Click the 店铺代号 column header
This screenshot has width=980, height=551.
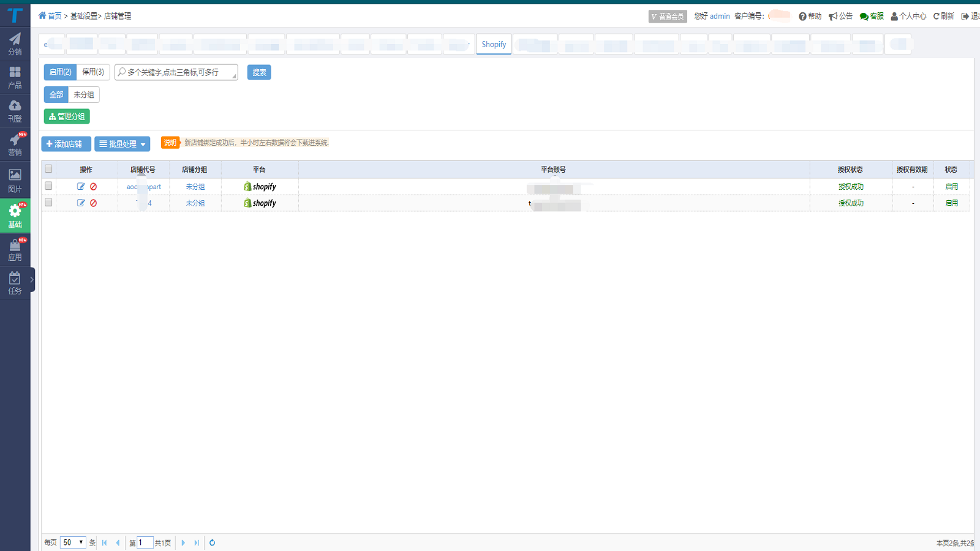[143, 170]
